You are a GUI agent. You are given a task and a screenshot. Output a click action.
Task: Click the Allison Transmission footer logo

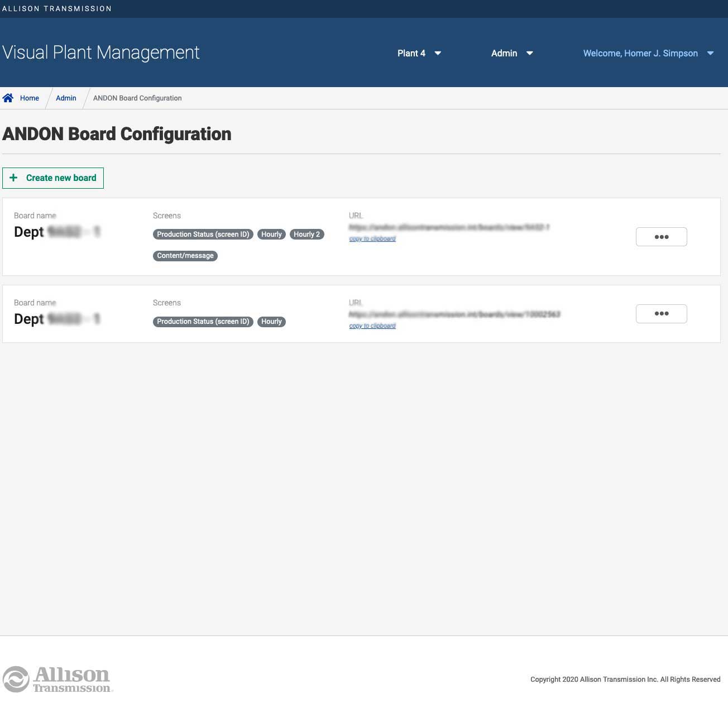point(58,679)
